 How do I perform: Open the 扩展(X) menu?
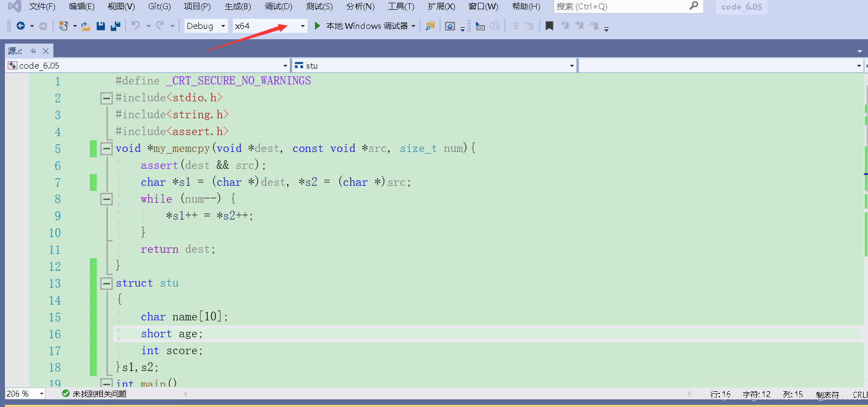[x=441, y=7]
